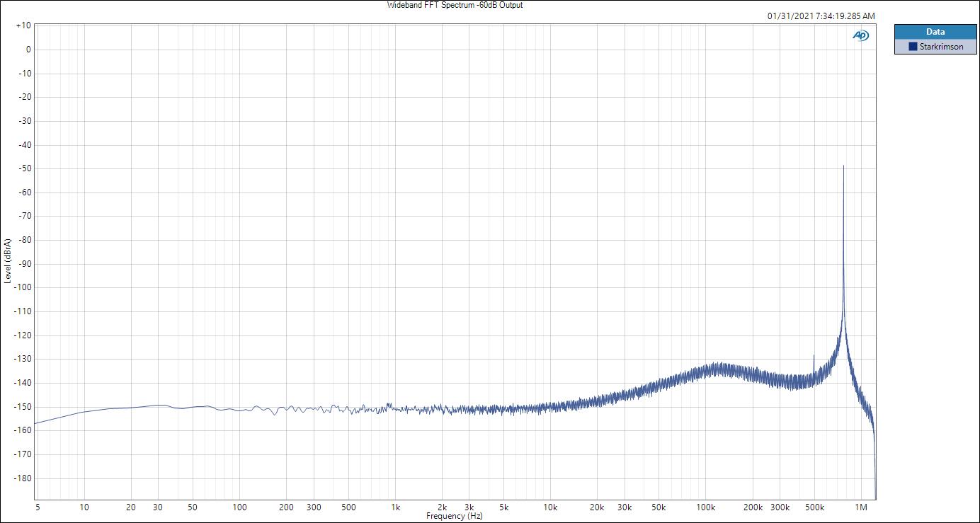
Task: Click the -130 level axis value
Action: (21, 359)
